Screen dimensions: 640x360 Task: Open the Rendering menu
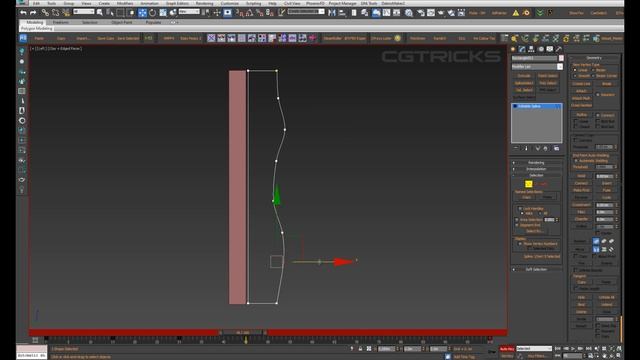click(204, 3)
